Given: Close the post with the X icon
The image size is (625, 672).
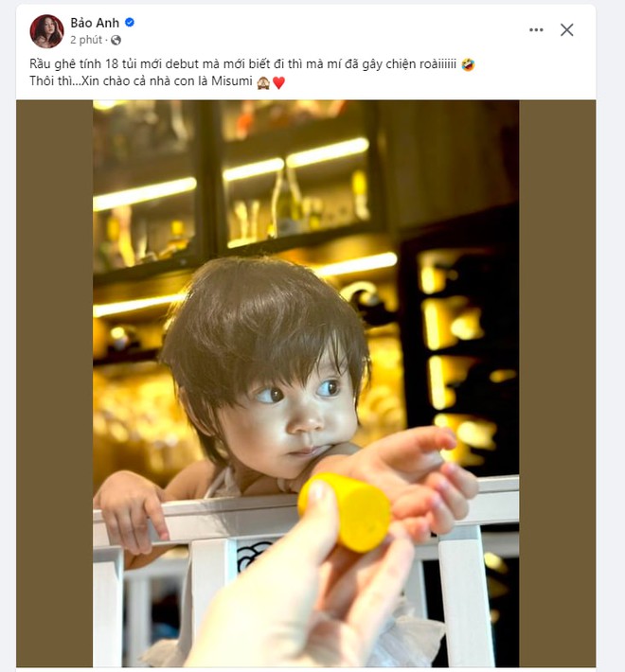Looking at the screenshot, I should pyautogui.click(x=566, y=30).
